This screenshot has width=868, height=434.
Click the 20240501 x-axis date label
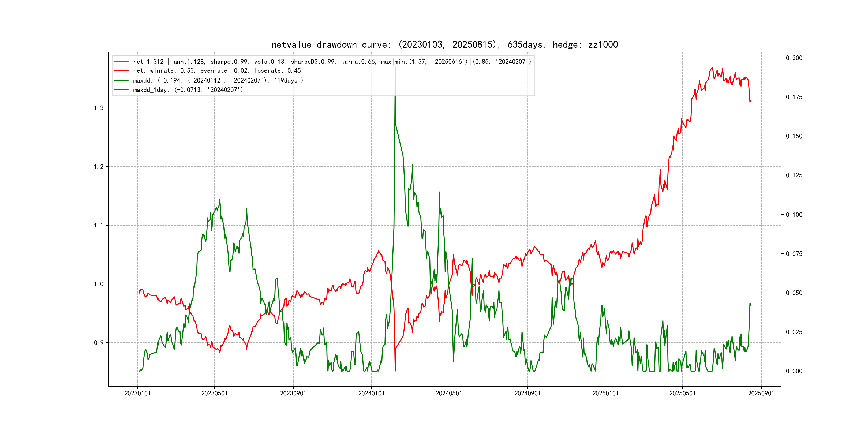tap(449, 394)
